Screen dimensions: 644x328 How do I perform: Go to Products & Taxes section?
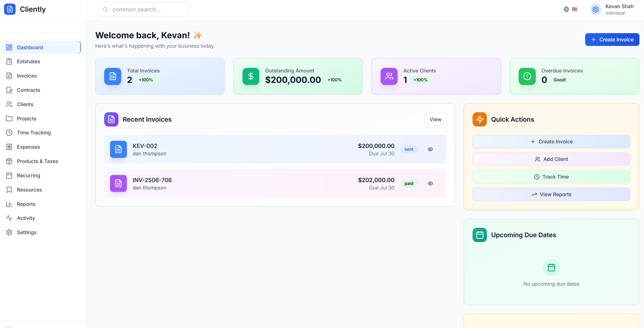[37, 161]
